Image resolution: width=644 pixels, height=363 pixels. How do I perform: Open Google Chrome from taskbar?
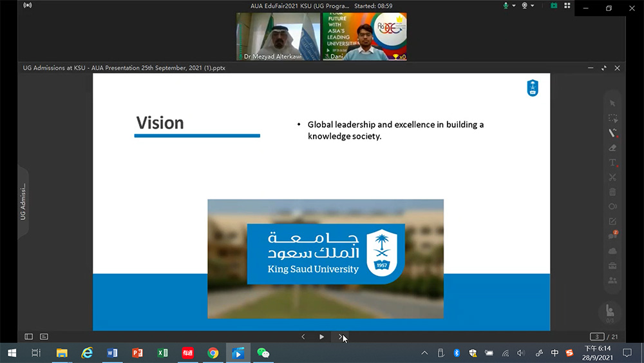(x=213, y=353)
